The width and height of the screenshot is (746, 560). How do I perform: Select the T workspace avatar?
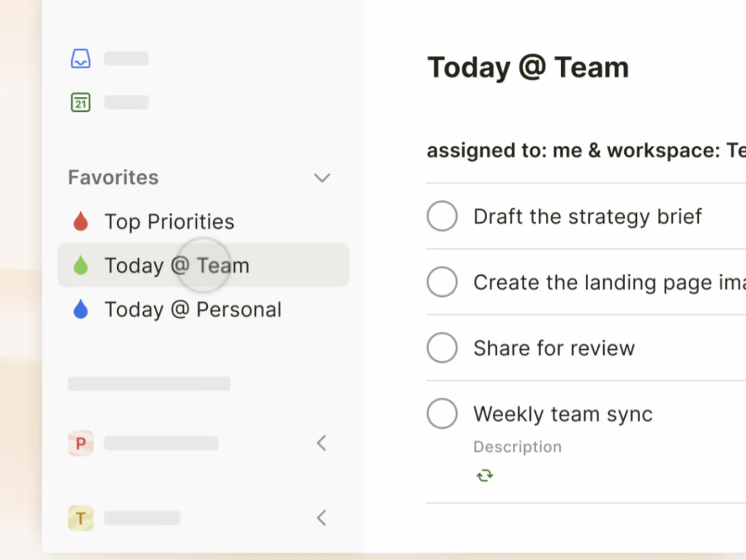80,518
